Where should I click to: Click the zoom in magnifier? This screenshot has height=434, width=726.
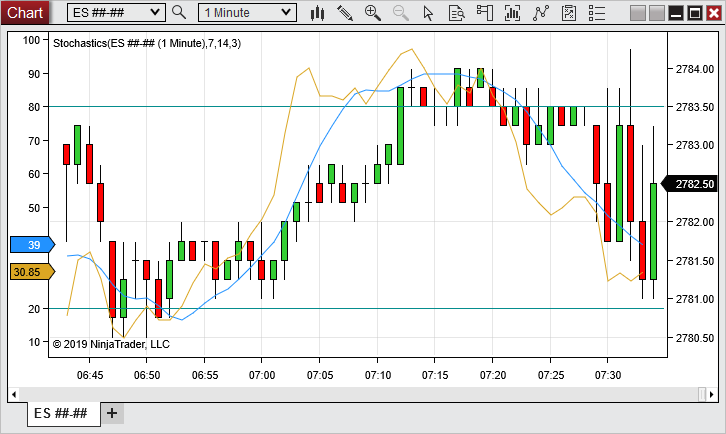click(x=373, y=12)
